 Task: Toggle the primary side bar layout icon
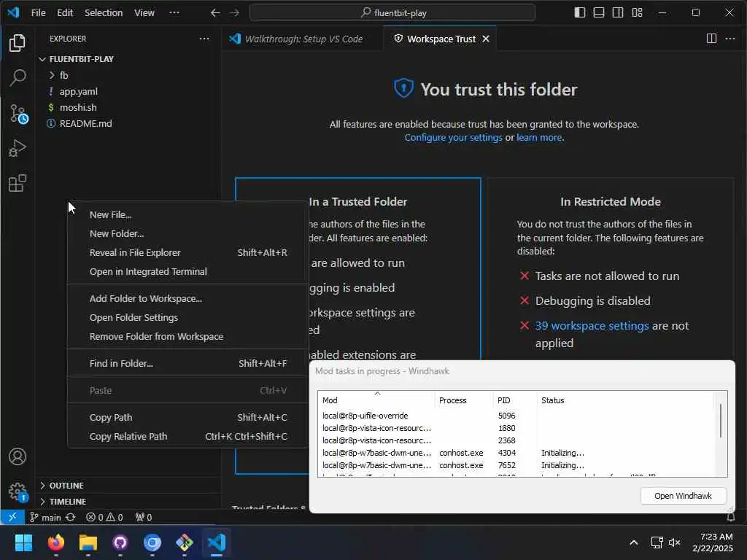pos(580,12)
